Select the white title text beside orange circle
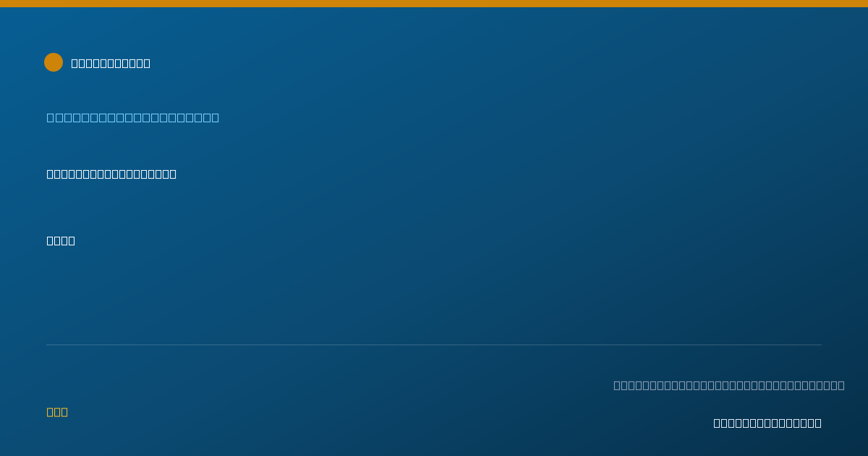868x456 pixels. [111, 63]
